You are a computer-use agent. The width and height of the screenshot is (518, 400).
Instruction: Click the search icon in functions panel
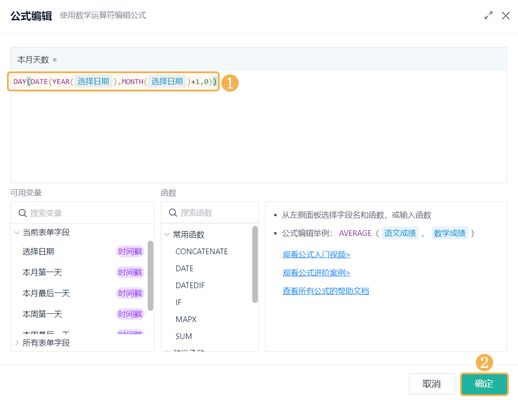(x=173, y=213)
